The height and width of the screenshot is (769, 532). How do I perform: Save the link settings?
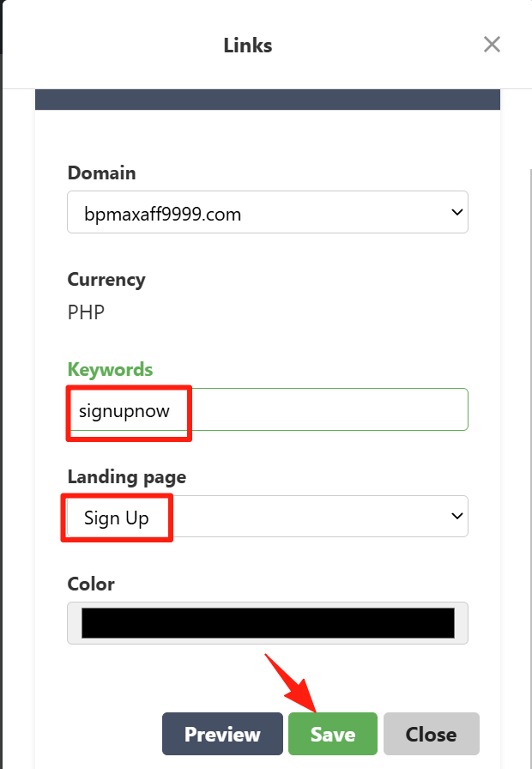(332, 734)
